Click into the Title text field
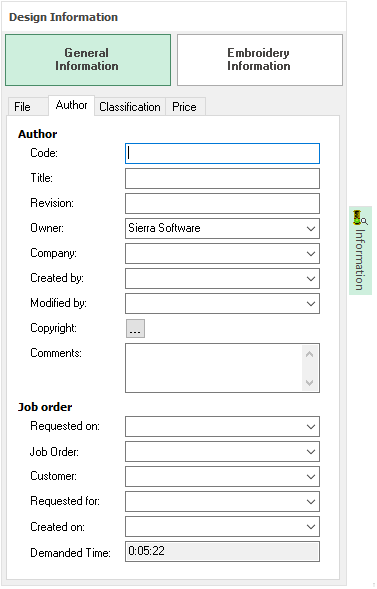Viewport: 377px width, 589px height. click(222, 178)
